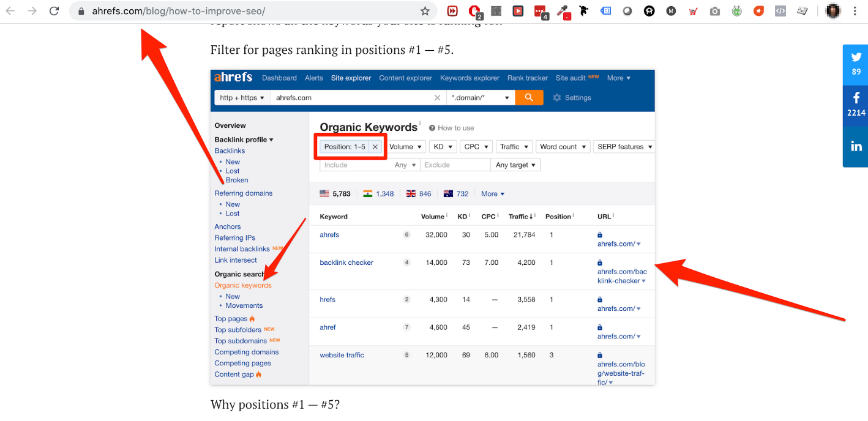Open the Any target dropdown

coord(515,165)
